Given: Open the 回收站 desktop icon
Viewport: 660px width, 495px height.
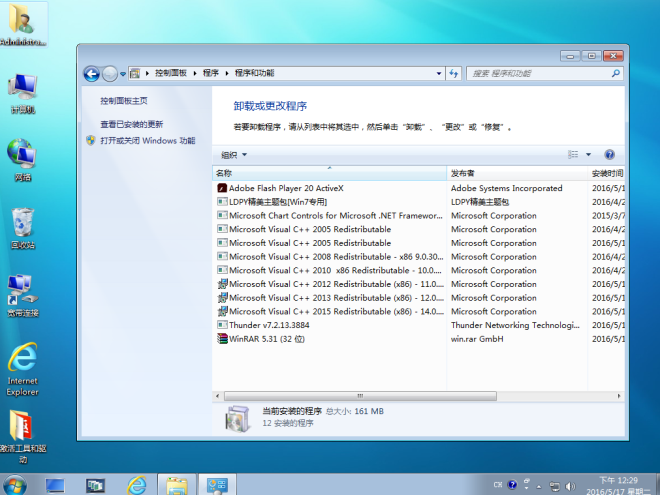Looking at the screenshot, I should click(x=23, y=228).
